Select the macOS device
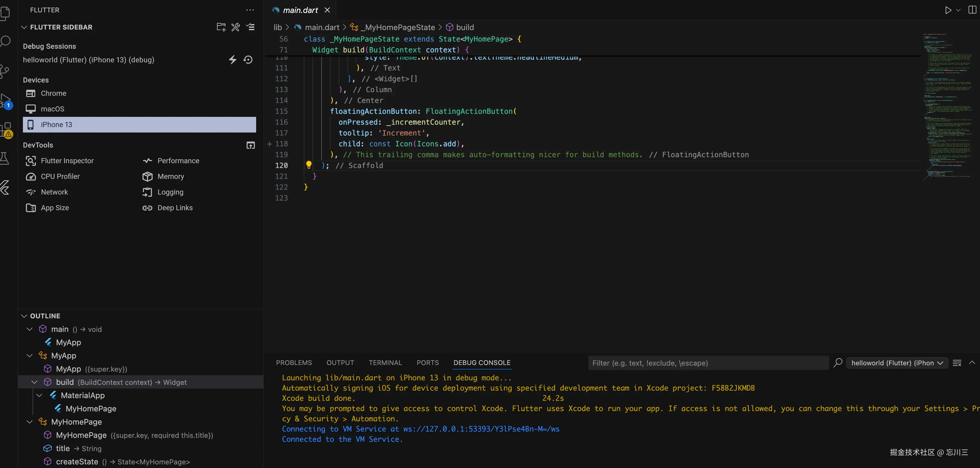980x468 pixels. tap(52, 109)
